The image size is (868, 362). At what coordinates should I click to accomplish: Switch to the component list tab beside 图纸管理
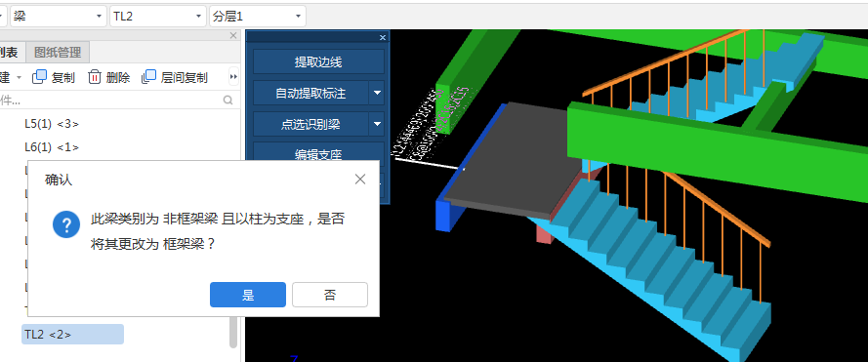click(9, 53)
